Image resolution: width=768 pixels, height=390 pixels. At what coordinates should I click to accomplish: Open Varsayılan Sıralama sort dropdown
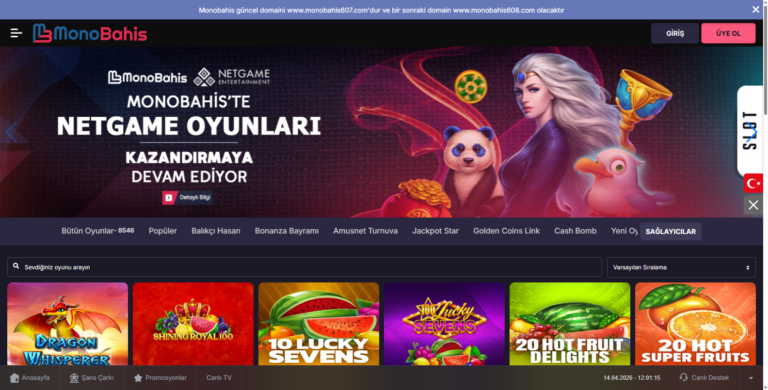681,268
